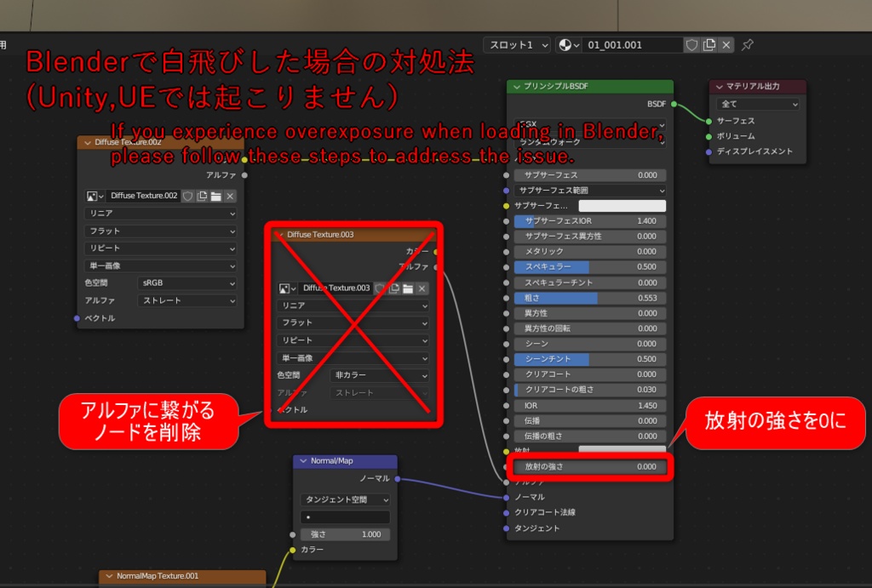Click the クリアコート value field
The height and width of the screenshot is (588, 872).
pyautogui.click(x=590, y=374)
